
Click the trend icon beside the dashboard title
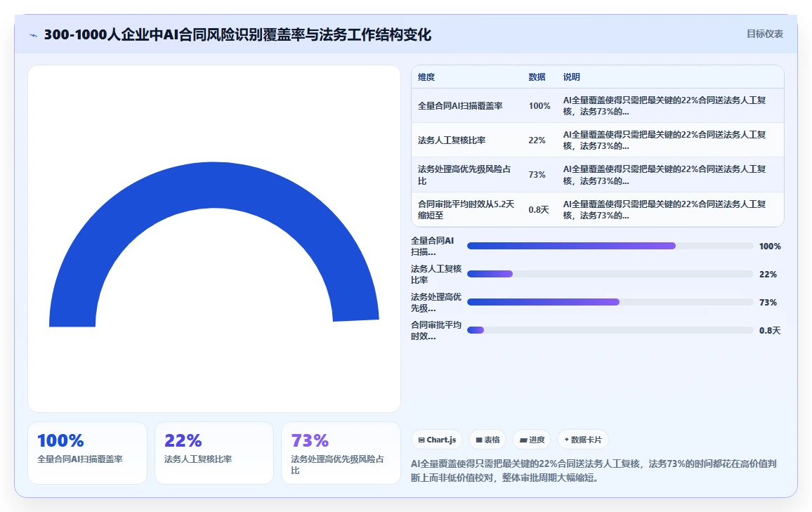tap(34, 35)
